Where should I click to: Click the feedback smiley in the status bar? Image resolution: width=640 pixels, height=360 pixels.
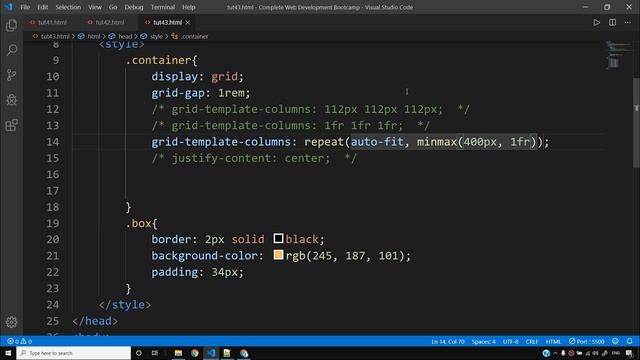tap(615, 341)
